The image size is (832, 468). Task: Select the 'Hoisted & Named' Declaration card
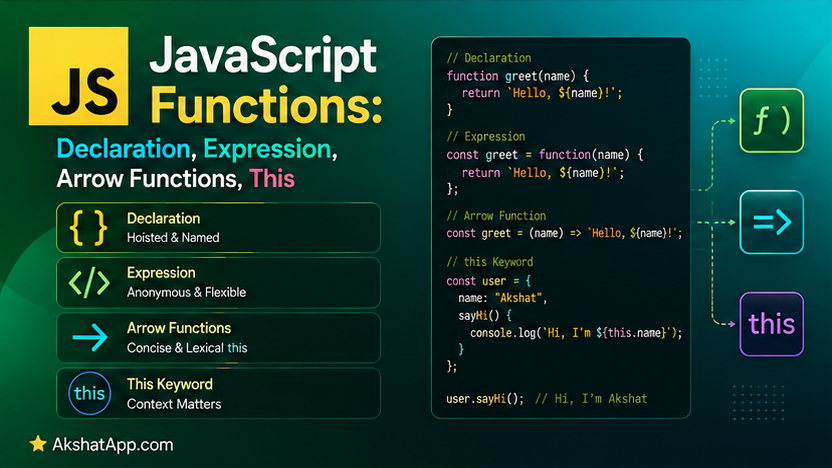click(x=218, y=228)
